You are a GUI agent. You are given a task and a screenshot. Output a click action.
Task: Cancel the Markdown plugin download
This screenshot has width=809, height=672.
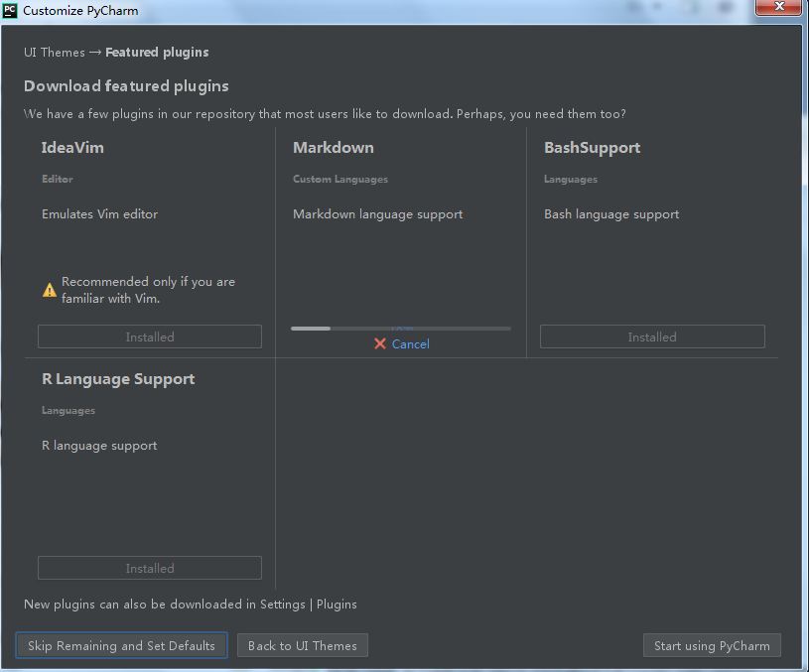pyautogui.click(x=410, y=343)
